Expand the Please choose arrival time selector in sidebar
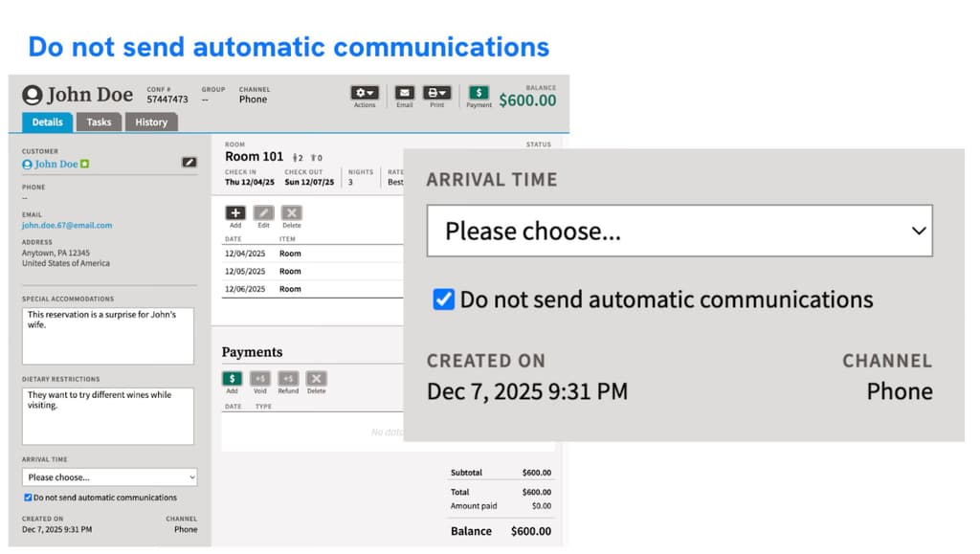 click(108, 476)
